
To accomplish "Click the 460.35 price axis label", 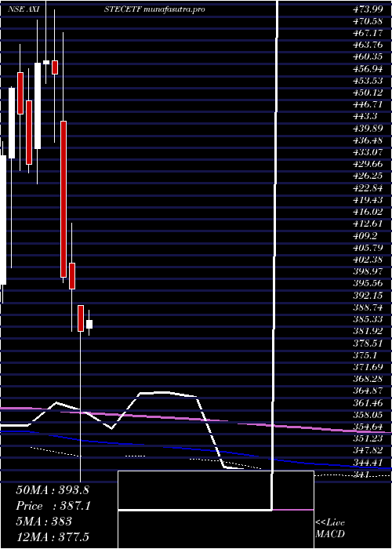I will point(367,56).
